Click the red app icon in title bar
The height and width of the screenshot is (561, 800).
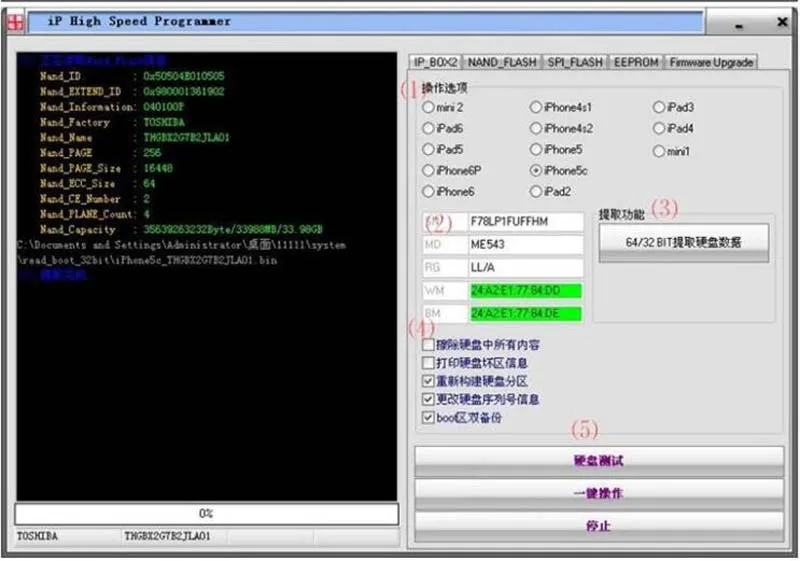point(15,22)
